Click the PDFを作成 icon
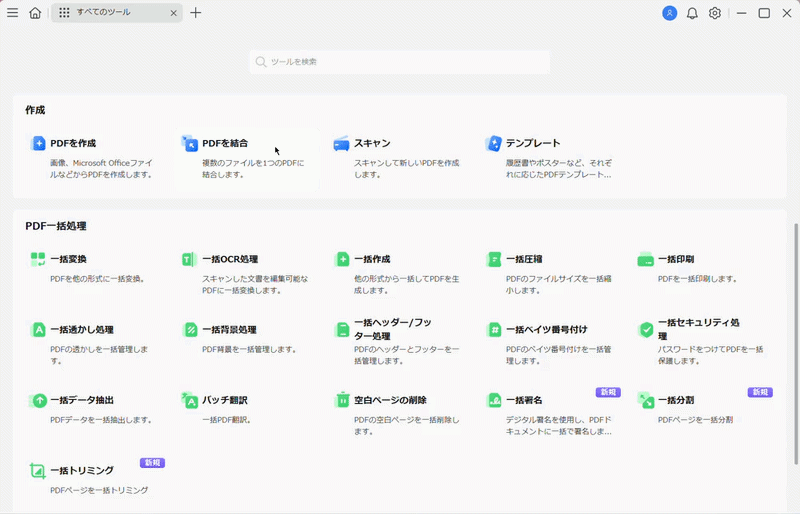Viewport: 800px width, 514px height. click(x=38, y=143)
